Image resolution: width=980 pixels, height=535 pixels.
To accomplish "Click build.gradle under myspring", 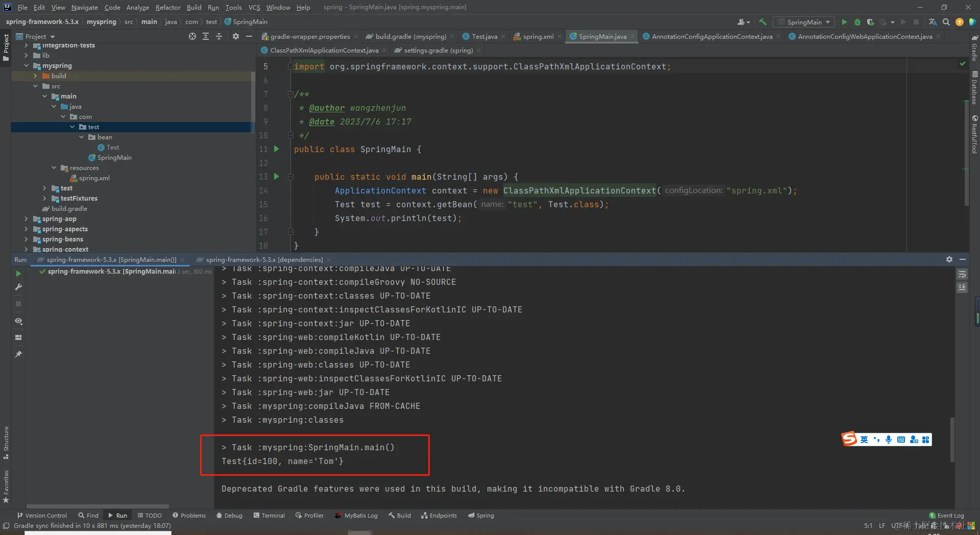I will pyautogui.click(x=64, y=209).
